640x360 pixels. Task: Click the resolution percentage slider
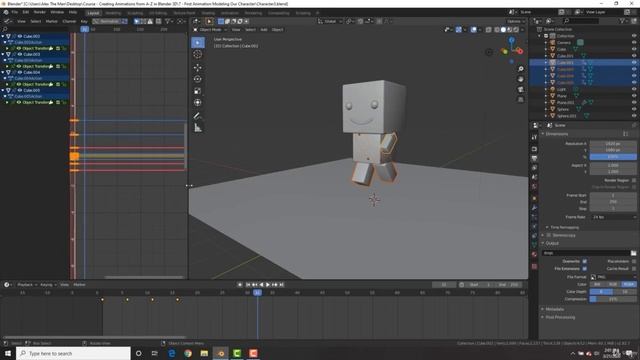coord(613,157)
